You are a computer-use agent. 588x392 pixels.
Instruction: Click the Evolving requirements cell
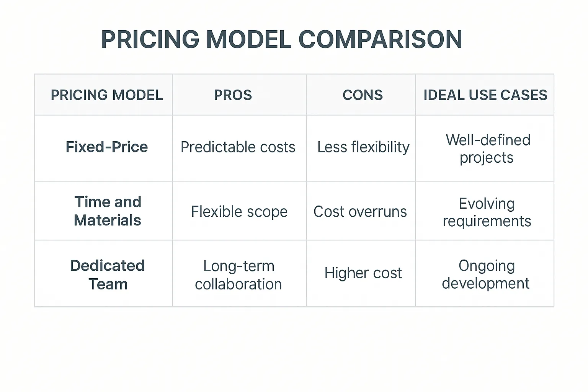[x=487, y=212]
